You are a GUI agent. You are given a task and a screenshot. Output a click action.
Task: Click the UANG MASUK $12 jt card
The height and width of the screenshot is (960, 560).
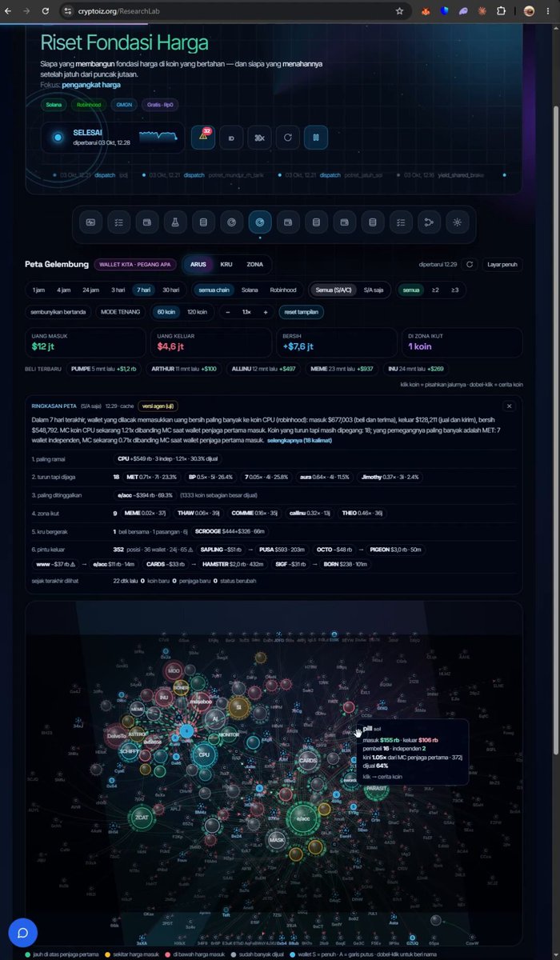(85, 342)
